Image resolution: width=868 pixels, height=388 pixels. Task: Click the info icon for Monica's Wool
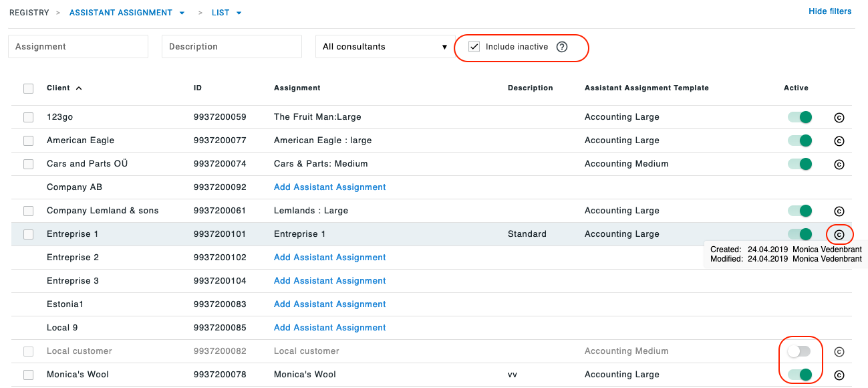[839, 375]
